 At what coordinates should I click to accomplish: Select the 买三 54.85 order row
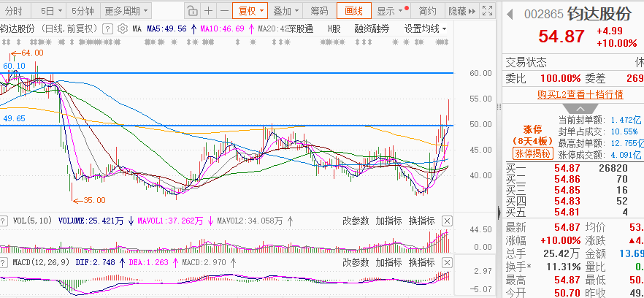573,190
